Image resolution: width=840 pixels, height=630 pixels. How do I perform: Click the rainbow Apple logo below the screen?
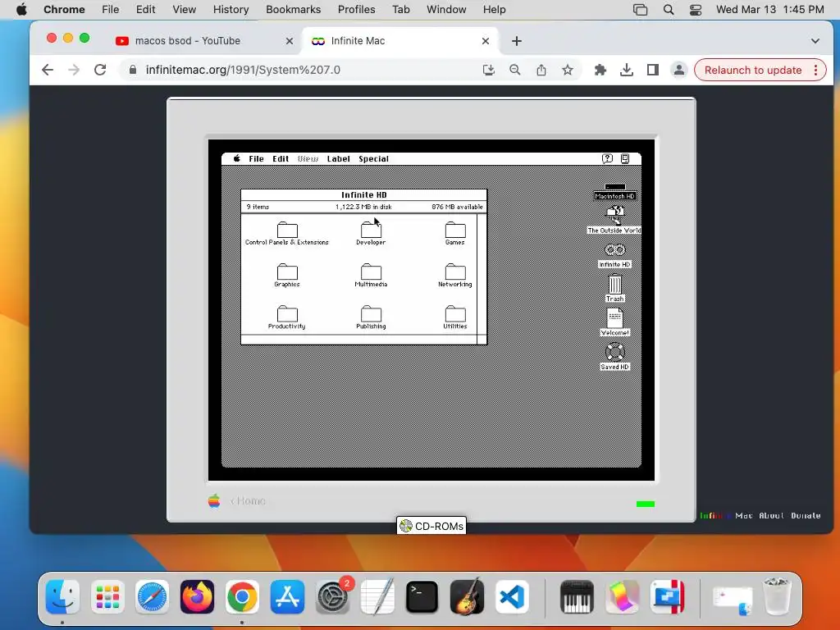pyautogui.click(x=214, y=501)
